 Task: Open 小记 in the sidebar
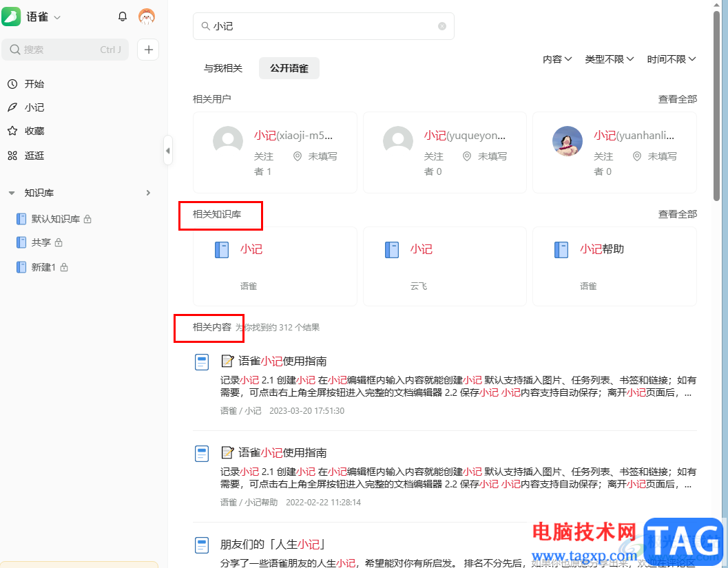pyautogui.click(x=34, y=107)
